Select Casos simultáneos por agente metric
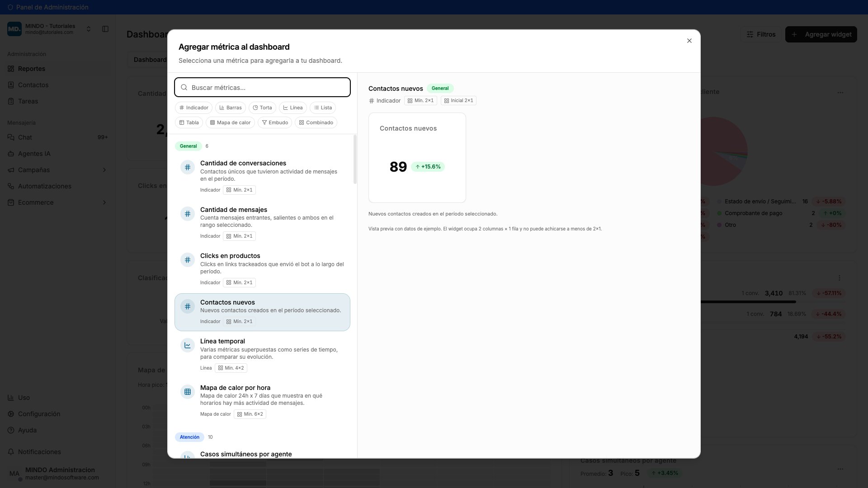The image size is (868, 488). (246, 454)
